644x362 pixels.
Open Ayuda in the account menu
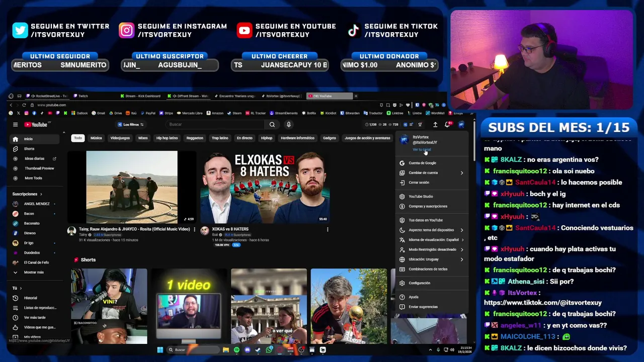coord(432,297)
